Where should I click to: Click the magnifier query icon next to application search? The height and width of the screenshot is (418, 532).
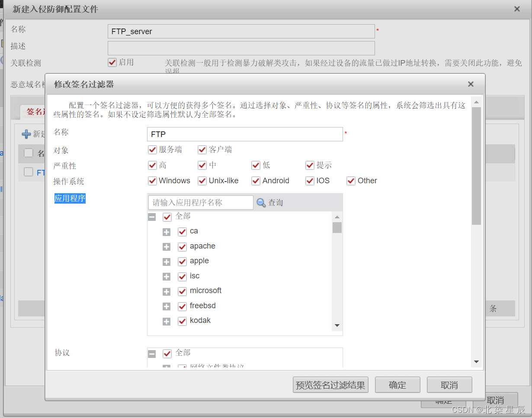click(x=260, y=202)
